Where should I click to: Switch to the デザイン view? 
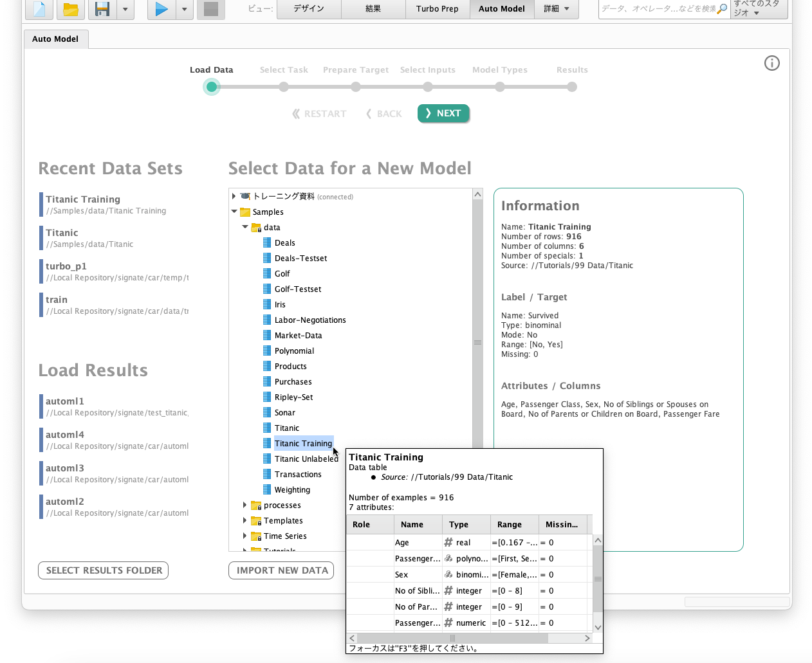(309, 8)
